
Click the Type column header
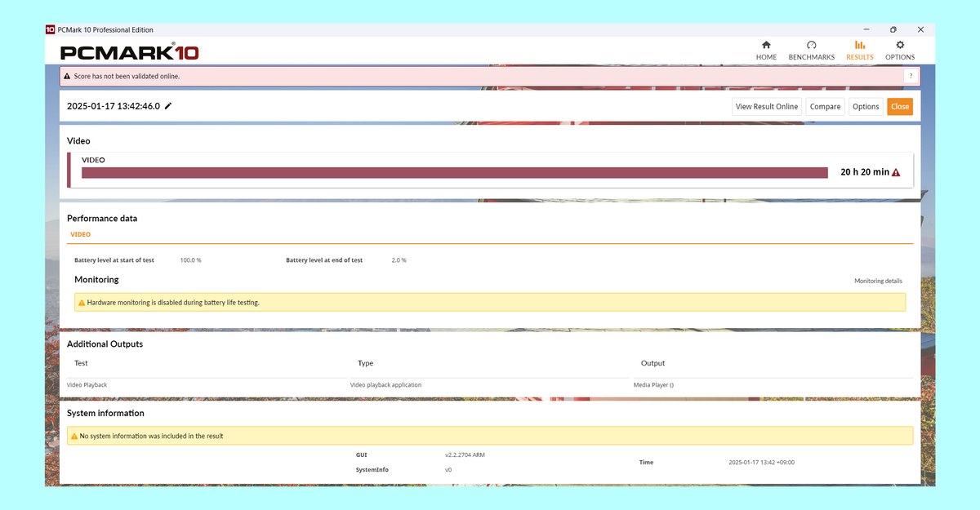[365, 363]
